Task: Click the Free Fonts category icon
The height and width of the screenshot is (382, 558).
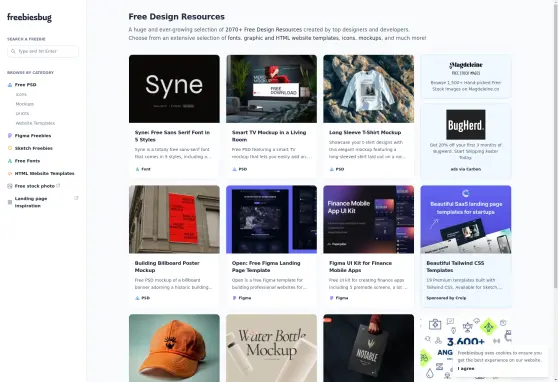Action: click(10, 161)
